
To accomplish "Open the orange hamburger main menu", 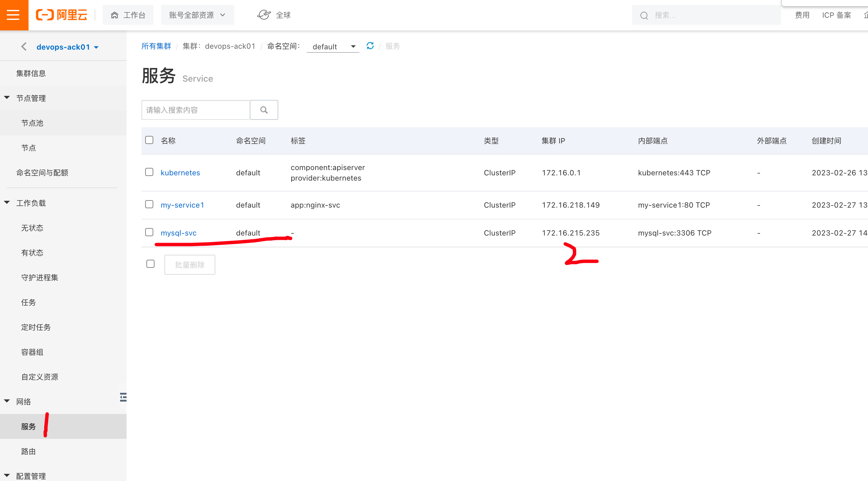I will (x=13, y=15).
